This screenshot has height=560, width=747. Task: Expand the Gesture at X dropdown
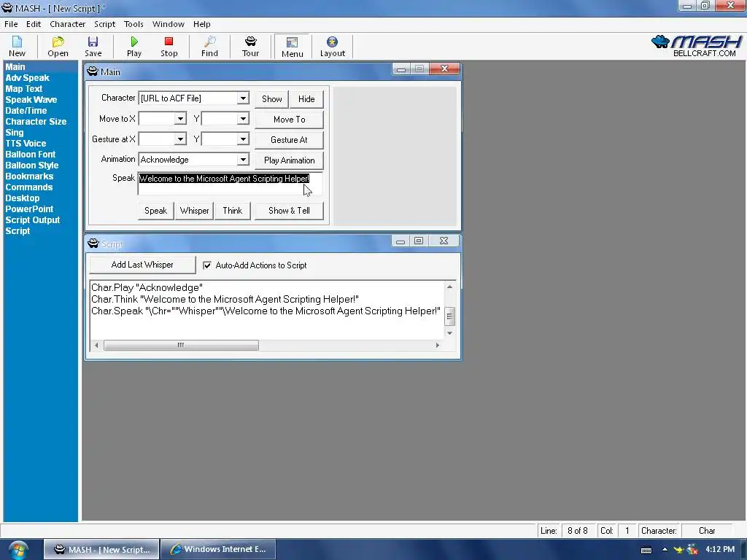[180, 139]
